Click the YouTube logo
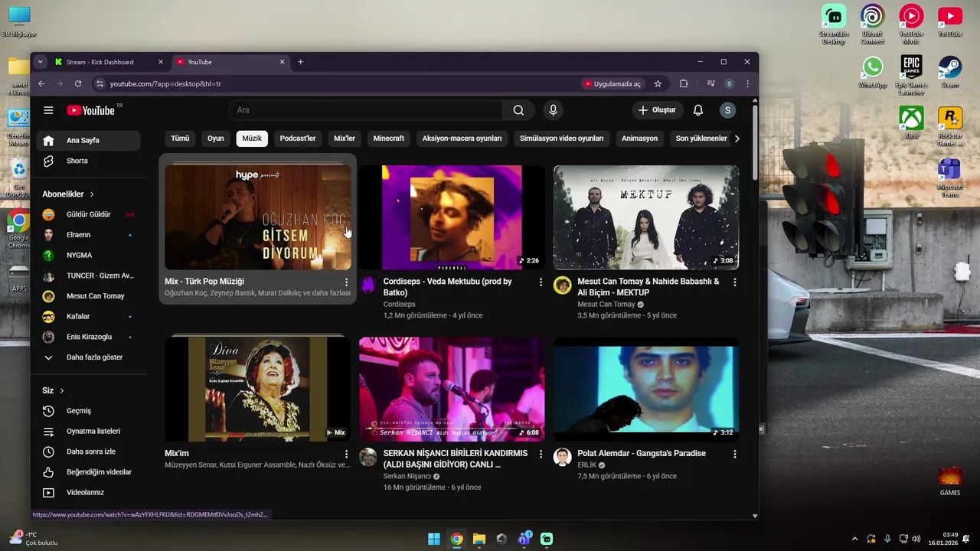980x551 pixels. click(x=90, y=110)
